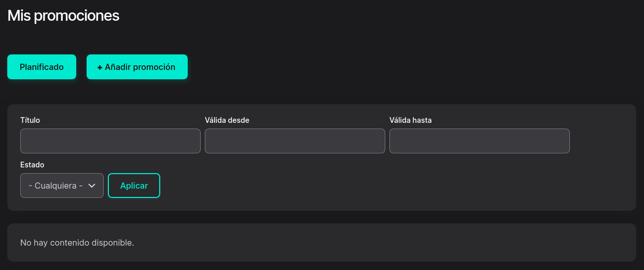
Task: Select the "- Cualquiera -" option text
Action: coord(55,186)
